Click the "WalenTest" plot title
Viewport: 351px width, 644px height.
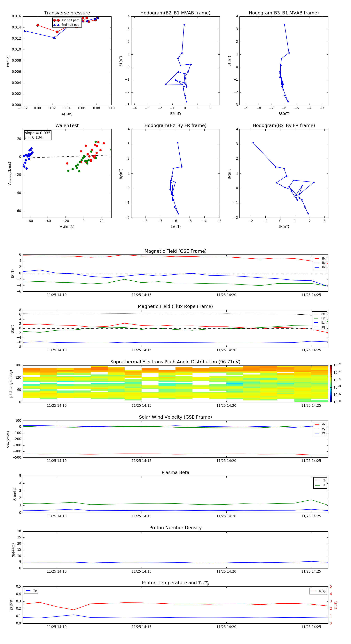[67, 125]
